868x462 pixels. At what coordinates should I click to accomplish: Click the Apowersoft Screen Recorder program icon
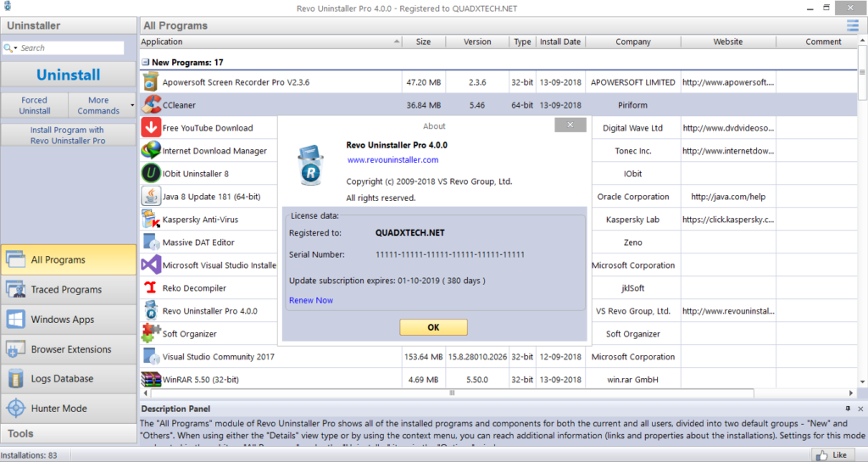[x=151, y=82]
